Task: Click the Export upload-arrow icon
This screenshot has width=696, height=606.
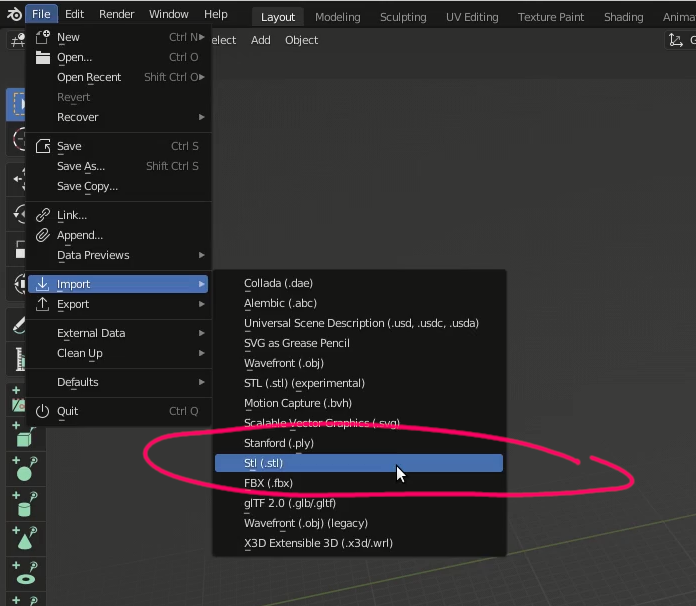Action: point(43,304)
